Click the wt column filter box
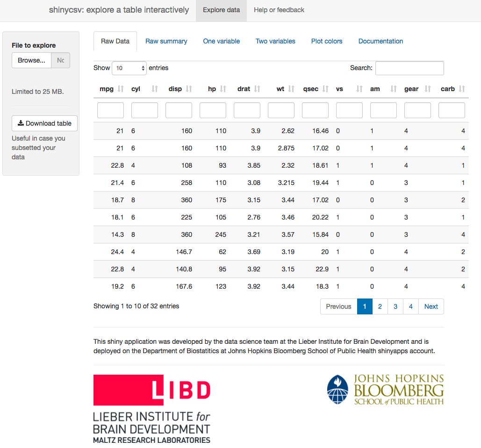 click(281, 110)
